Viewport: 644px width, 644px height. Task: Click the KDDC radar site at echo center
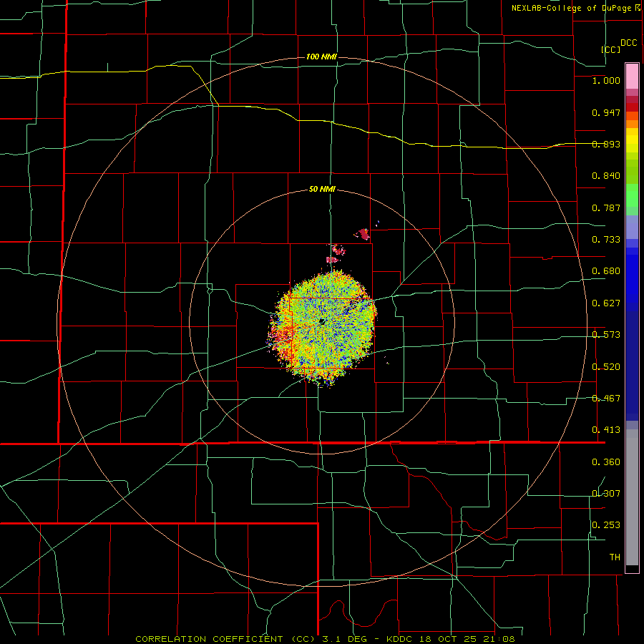322,321
